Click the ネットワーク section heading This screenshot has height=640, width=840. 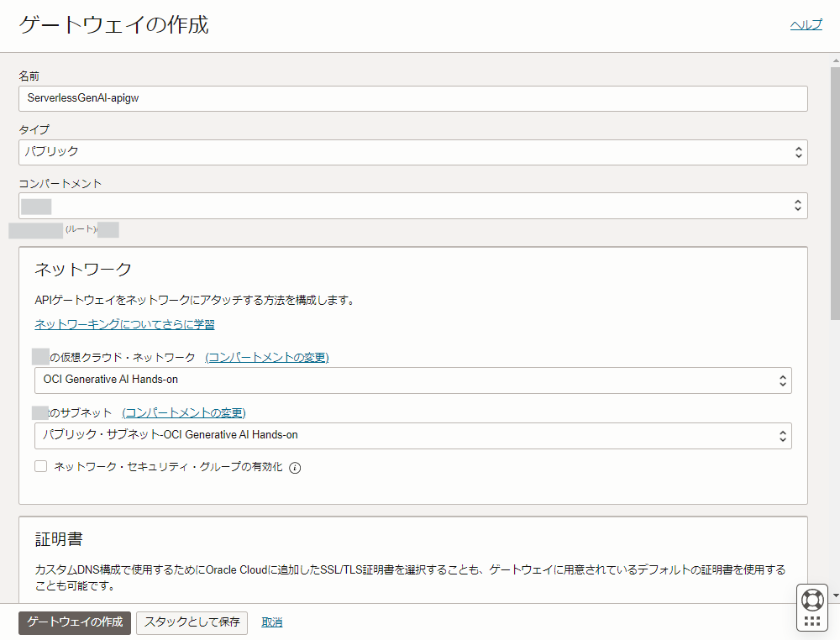pyautogui.click(x=83, y=270)
